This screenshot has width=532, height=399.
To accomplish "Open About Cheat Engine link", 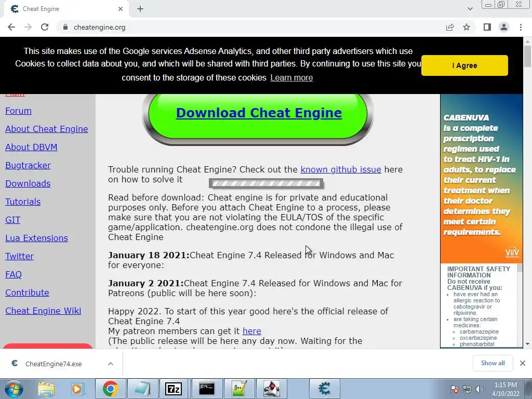I will (x=46, y=129).
